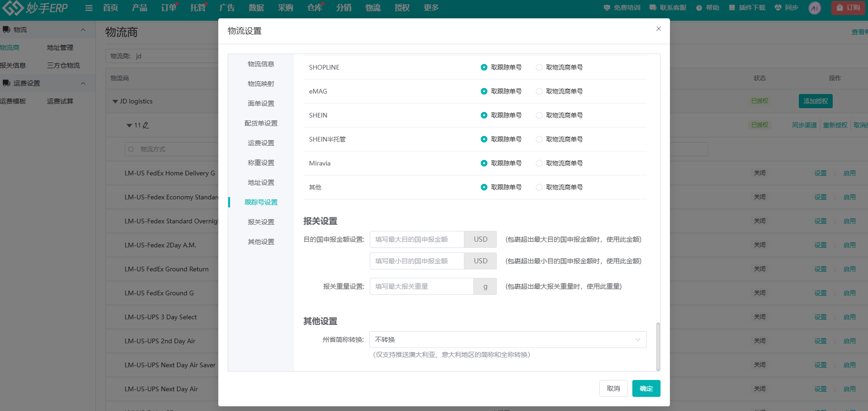Image resolution: width=868 pixels, height=411 pixels.
Task: Switch to the 称重设置 tab
Action: coord(261,163)
